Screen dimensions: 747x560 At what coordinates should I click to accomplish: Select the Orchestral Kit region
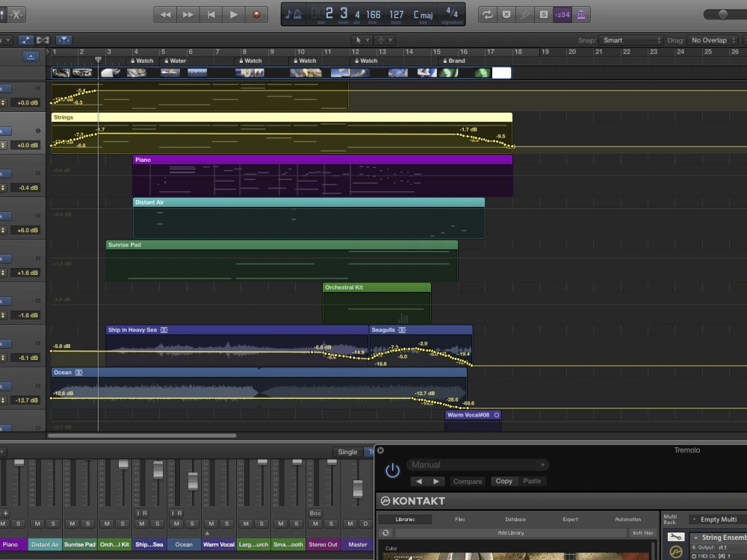point(376,303)
